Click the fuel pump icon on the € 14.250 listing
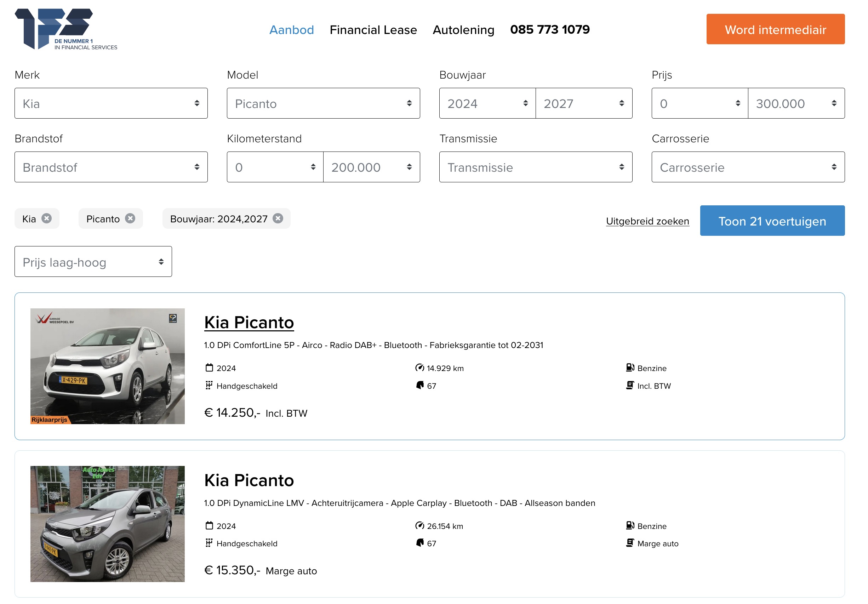The image size is (868, 604). point(630,368)
